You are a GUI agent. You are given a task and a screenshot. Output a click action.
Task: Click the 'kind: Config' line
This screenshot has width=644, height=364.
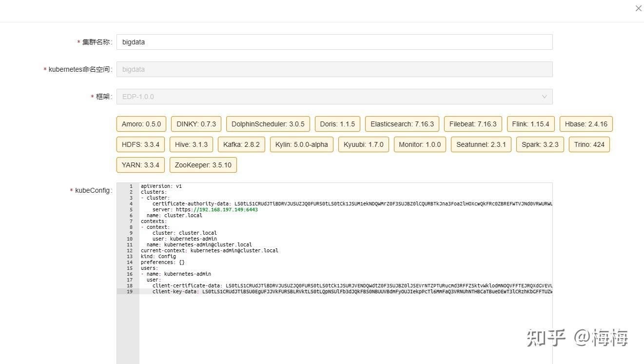[x=158, y=256]
